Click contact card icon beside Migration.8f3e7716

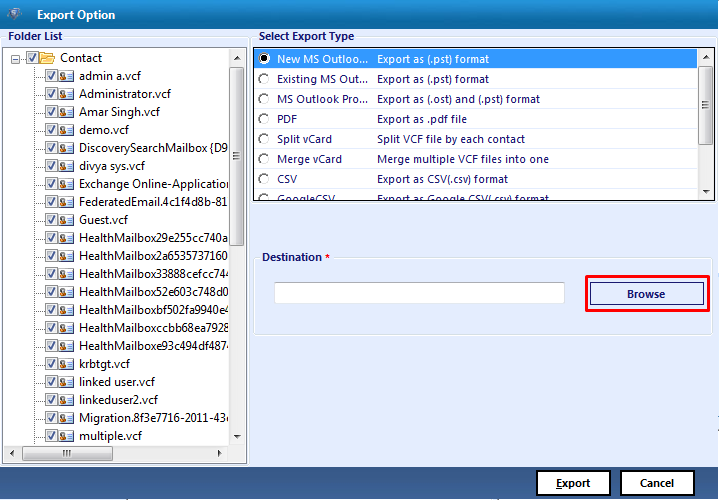click(66, 417)
